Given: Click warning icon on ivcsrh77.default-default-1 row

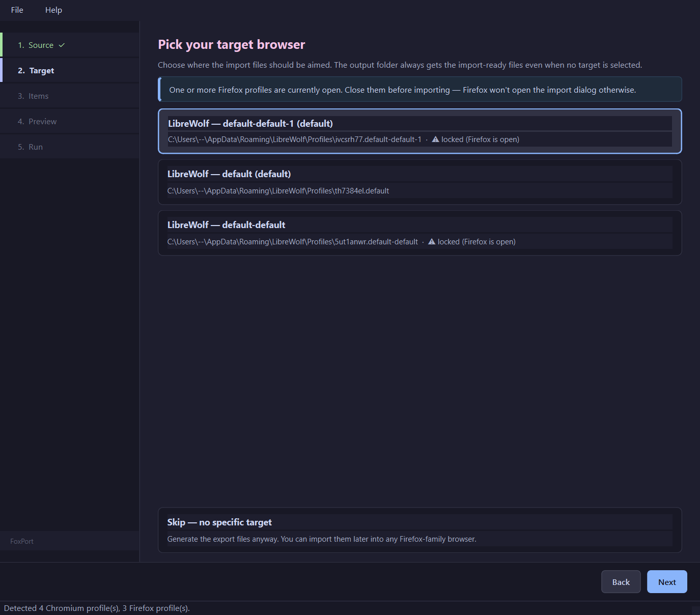Looking at the screenshot, I should pyautogui.click(x=435, y=139).
